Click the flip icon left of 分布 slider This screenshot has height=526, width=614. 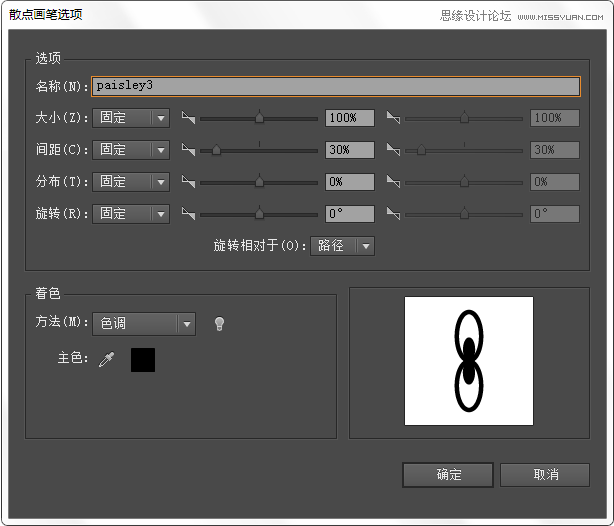188,182
